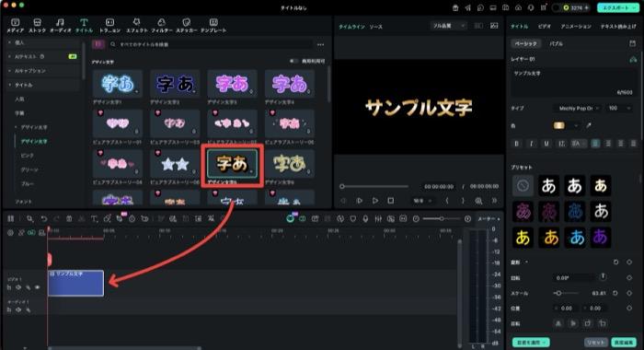Reset the スケール value
Image resolution: width=644 pixels, height=350 pixels.
pos(615,293)
